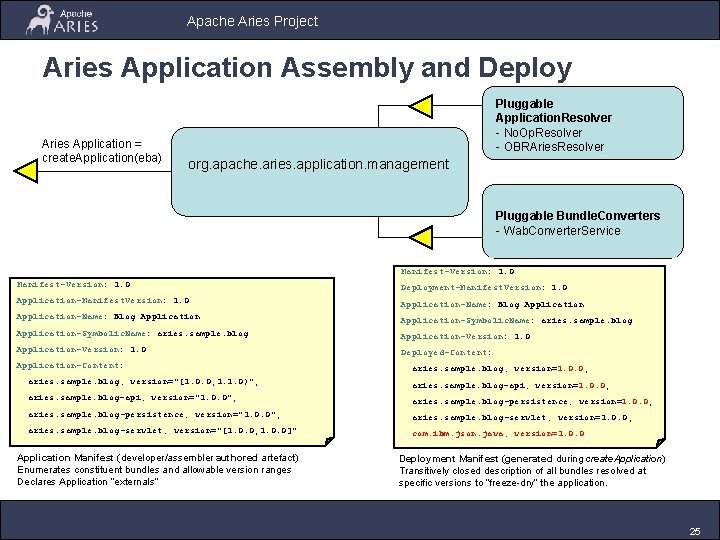
Task: Click the '- NoOpResolver' entry
Action: (539, 133)
